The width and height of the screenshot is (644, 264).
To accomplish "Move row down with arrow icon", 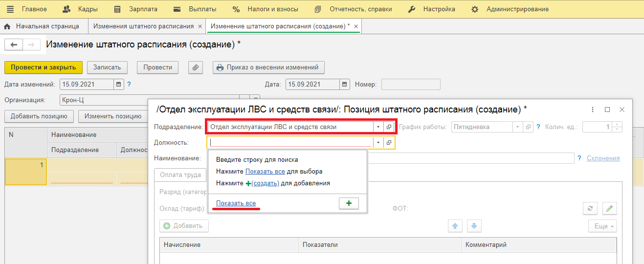I will click(x=474, y=226).
